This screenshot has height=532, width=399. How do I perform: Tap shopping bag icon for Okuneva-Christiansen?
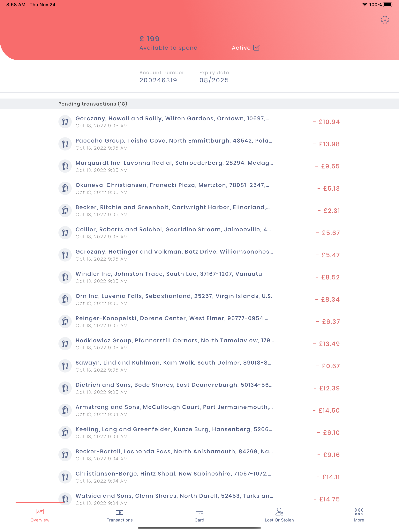click(x=65, y=188)
